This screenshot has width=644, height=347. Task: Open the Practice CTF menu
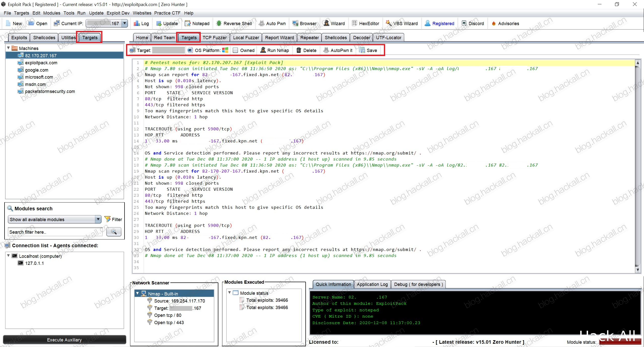(x=167, y=13)
